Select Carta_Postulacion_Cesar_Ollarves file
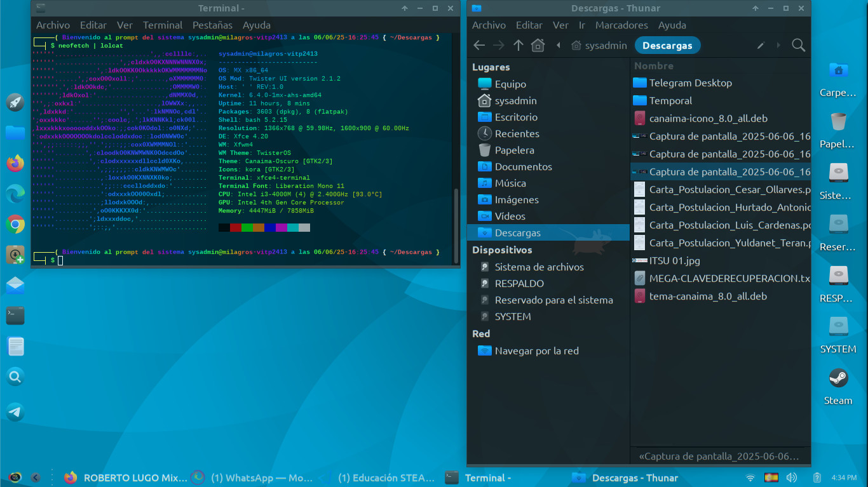The height and width of the screenshot is (487, 868). 721,189
